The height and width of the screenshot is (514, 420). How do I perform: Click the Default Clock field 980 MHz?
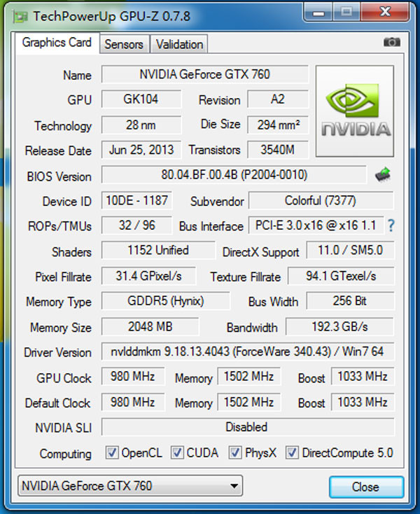(x=133, y=402)
